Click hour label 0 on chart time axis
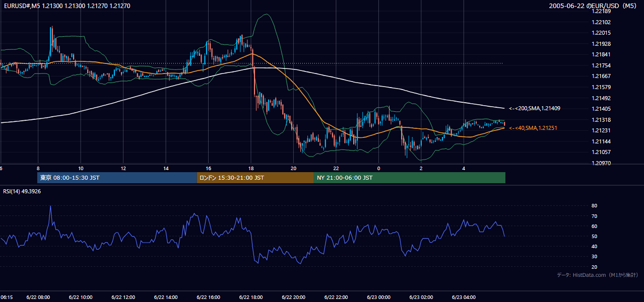The image size is (644, 302). pyautogui.click(x=378, y=169)
